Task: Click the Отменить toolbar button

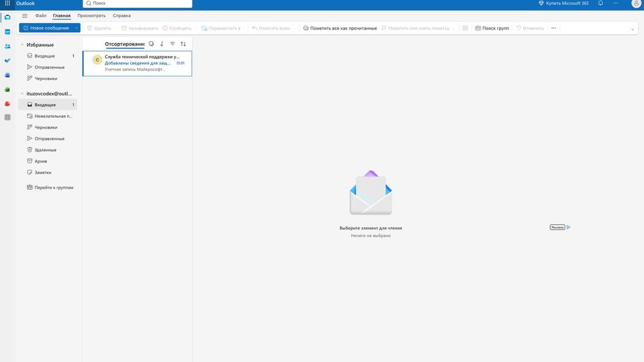Action: pyautogui.click(x=530, y=28)
